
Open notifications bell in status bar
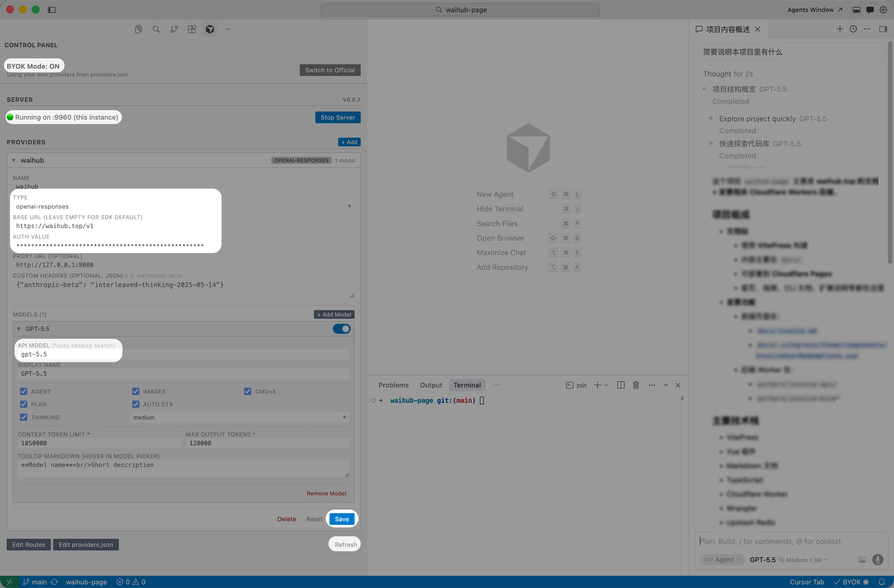click(881, 582)
